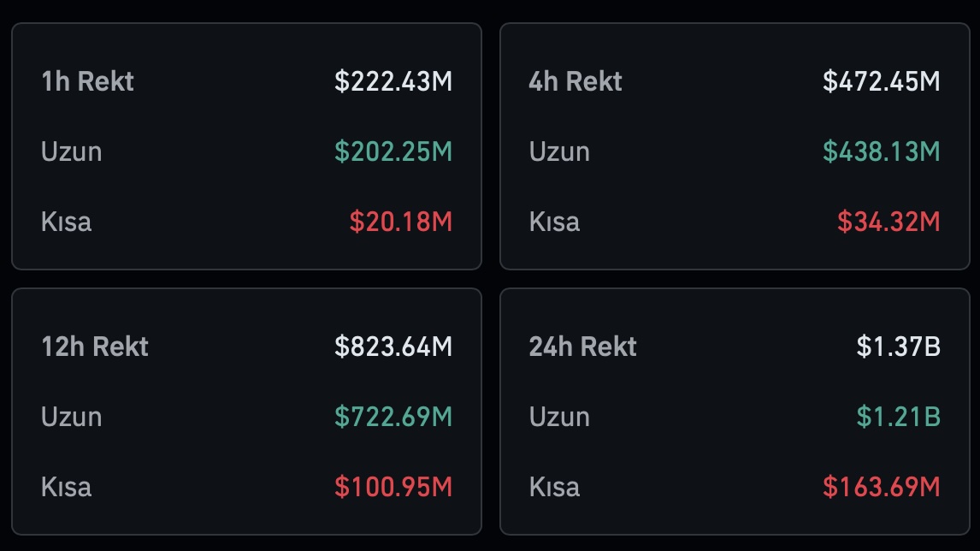Click the 12h Rekt label

point(95,347)
